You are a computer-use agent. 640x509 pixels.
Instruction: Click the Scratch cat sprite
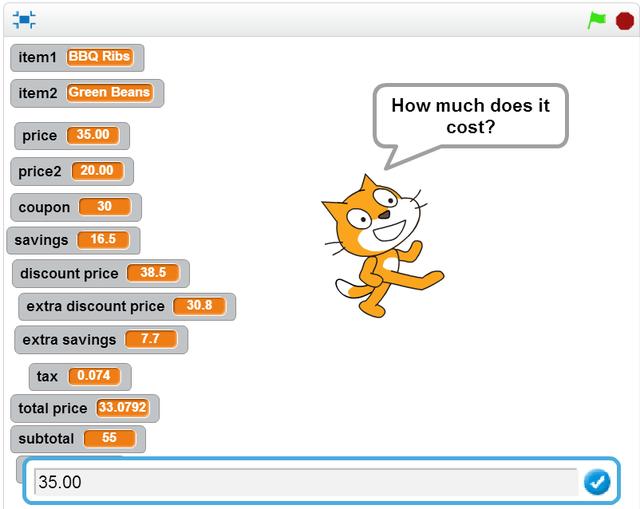(382, 246)
